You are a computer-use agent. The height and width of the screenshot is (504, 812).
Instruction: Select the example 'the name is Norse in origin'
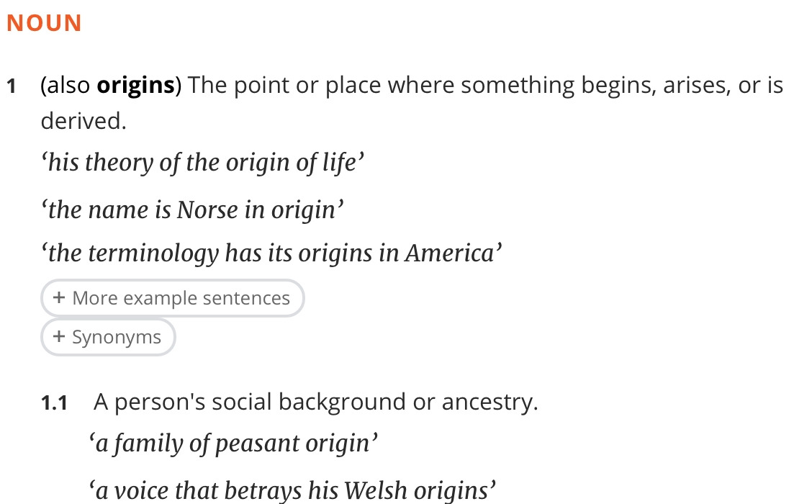click(x=190, y=209)
